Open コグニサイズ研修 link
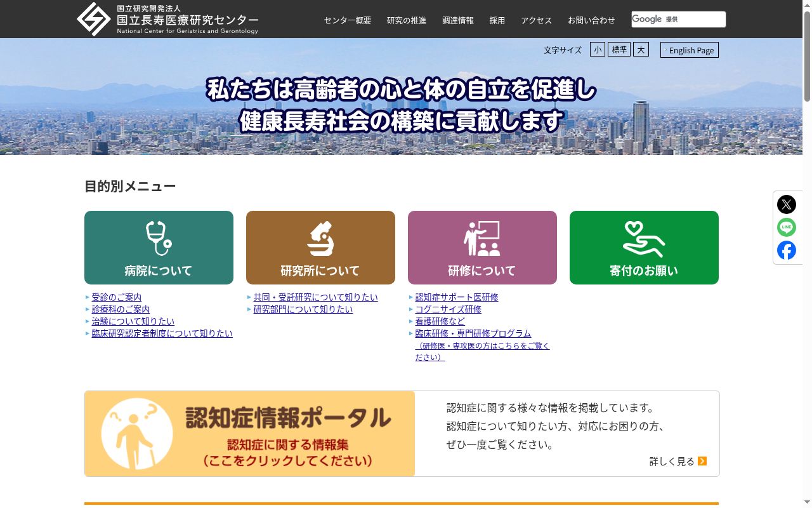Viewport: 812px width, 508px height. (449, 309)
